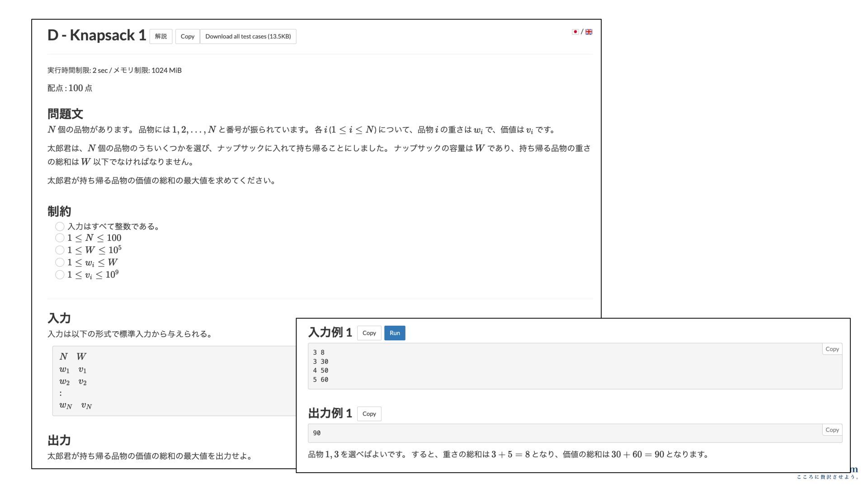Viewport: 868px width, 488px height.
Task: Click the D - Knapsack 1 heading
Action: click(97, 35)
